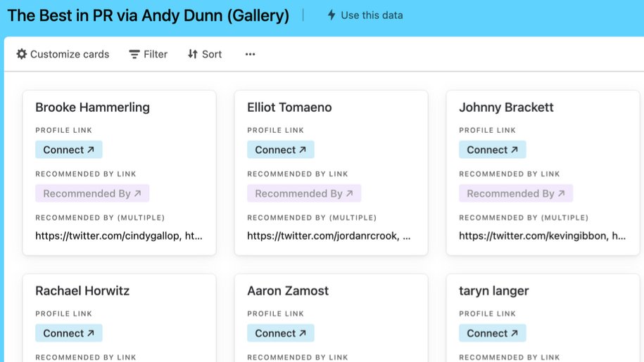The width and height of the screenshot is (644, 362).
Task: Click the arrow icon on Johnny Brackett's Connect
Action: [514, 150]
